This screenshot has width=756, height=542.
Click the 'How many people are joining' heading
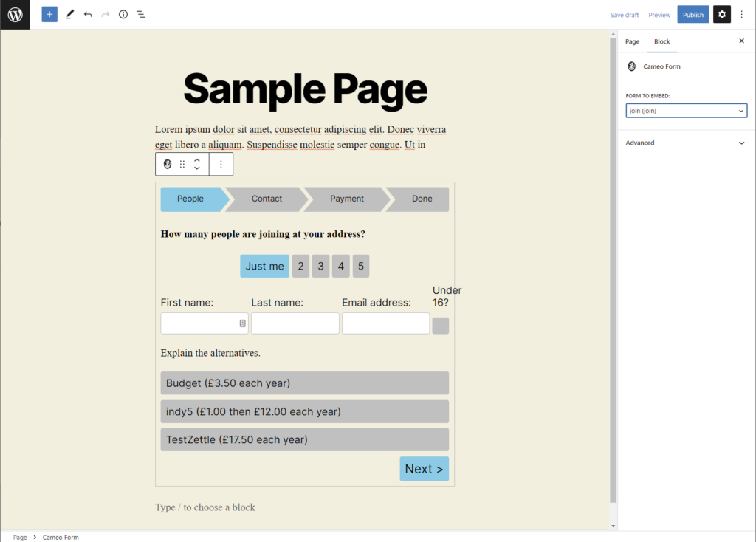pos(263,234)
